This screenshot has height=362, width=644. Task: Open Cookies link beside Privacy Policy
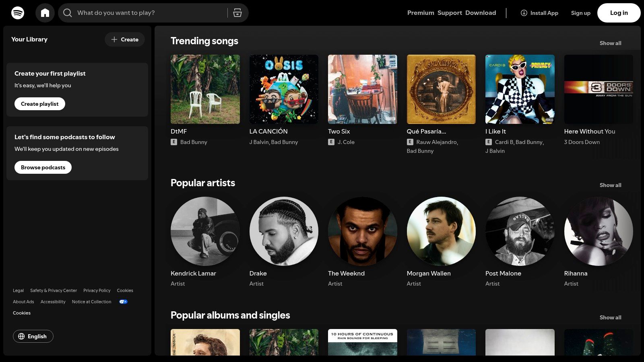[x=125, y=290]
